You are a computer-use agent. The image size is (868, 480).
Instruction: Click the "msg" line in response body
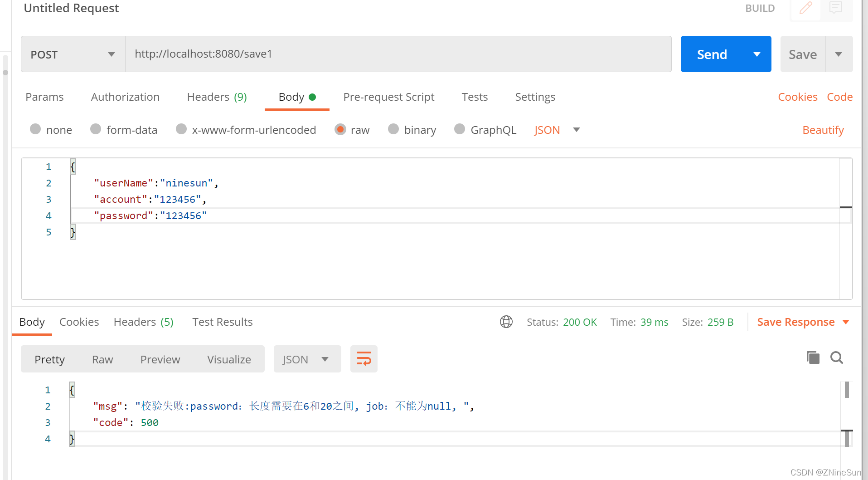coord(283,406)
